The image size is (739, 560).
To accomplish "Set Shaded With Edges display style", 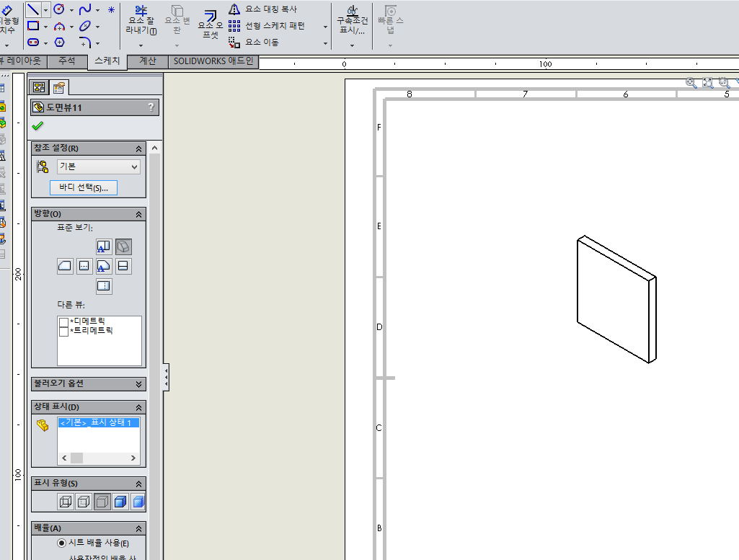I will (x=120, y=502).
